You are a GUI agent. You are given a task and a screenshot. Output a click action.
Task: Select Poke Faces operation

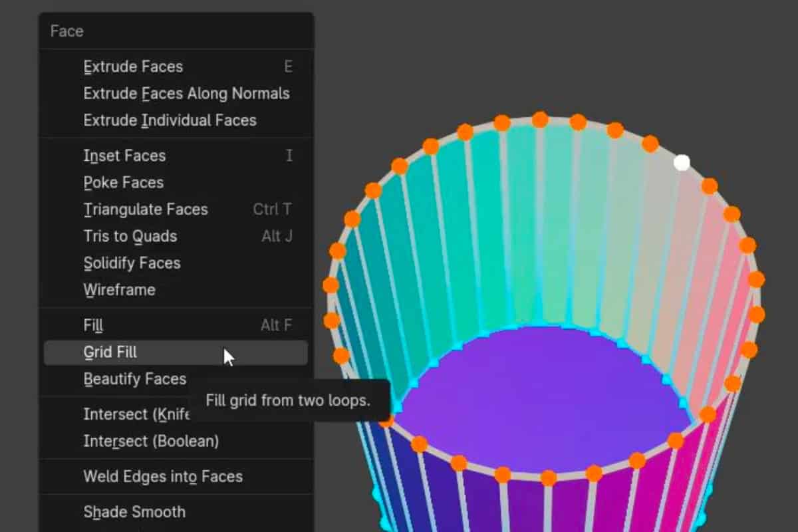pos(123,182)
